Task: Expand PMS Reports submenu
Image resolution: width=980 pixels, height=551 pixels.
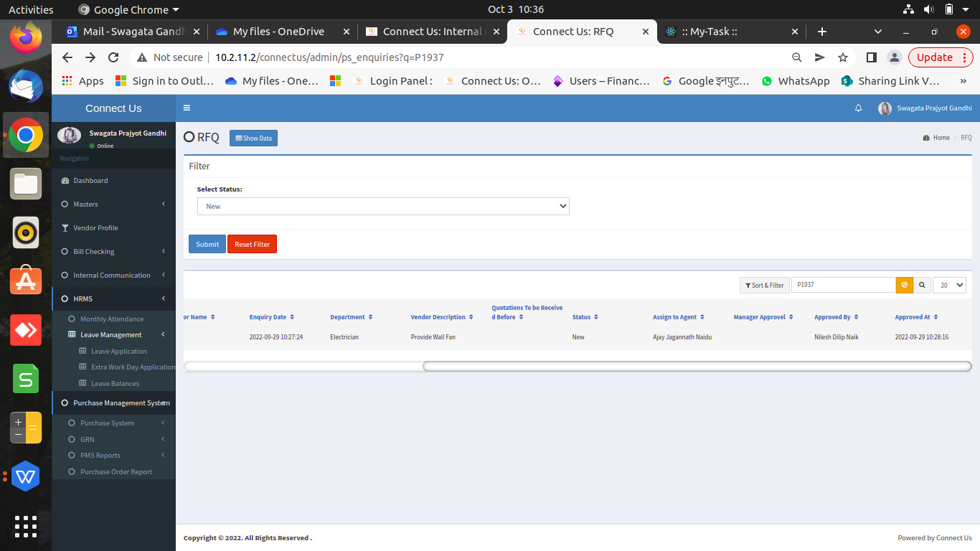Action: click(x=113, y=456)
